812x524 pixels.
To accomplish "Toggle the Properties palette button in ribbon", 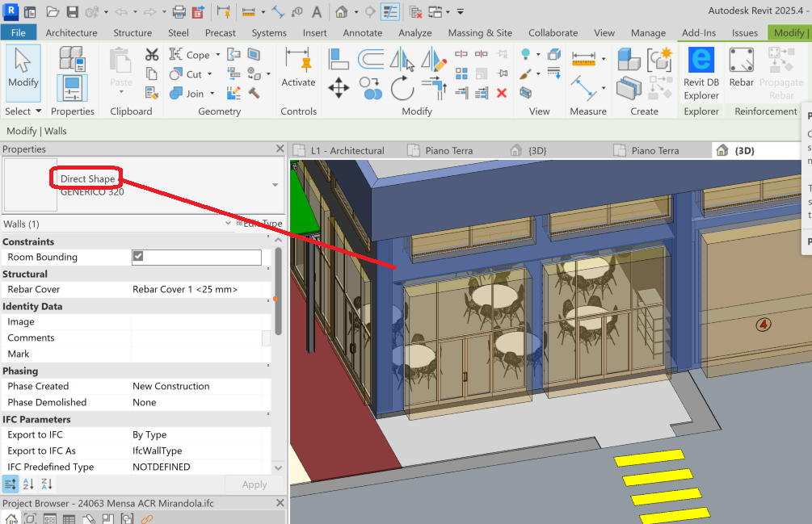I will point(72,87).
